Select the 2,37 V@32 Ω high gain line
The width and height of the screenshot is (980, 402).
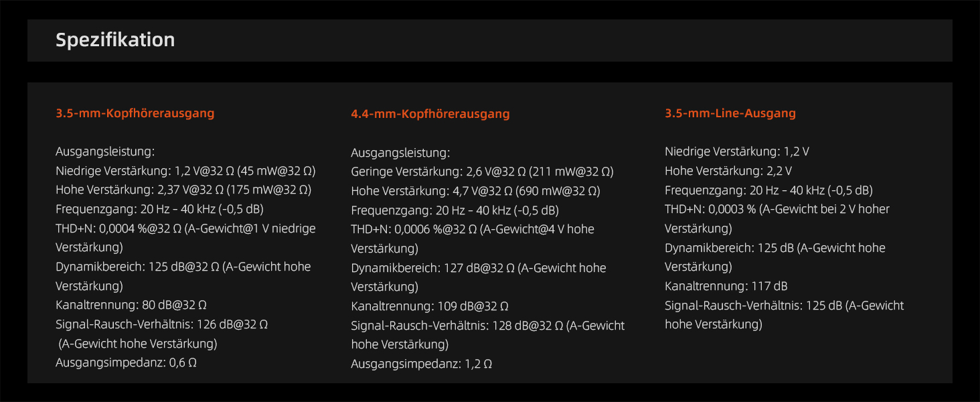click(x=183, y=190)
